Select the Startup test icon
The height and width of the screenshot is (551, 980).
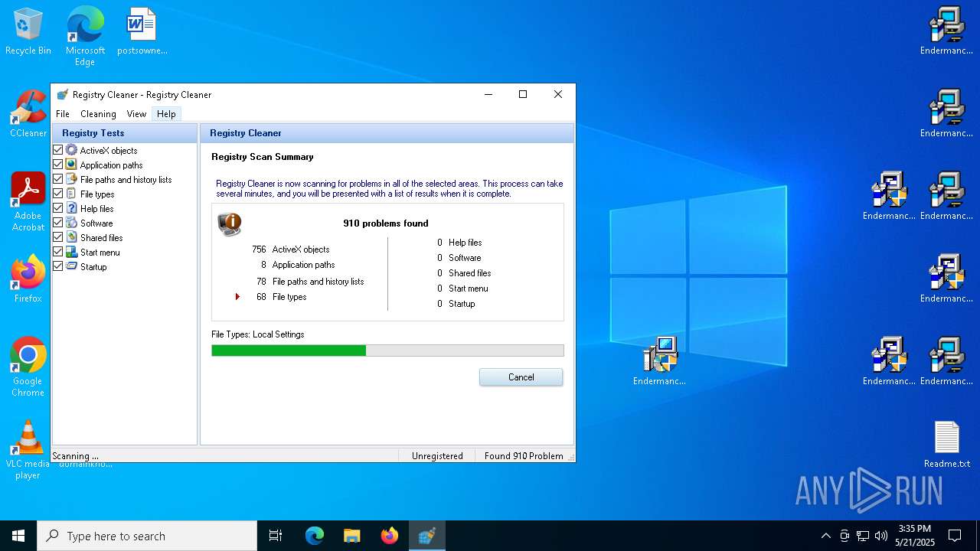click(x=71, y=266)
